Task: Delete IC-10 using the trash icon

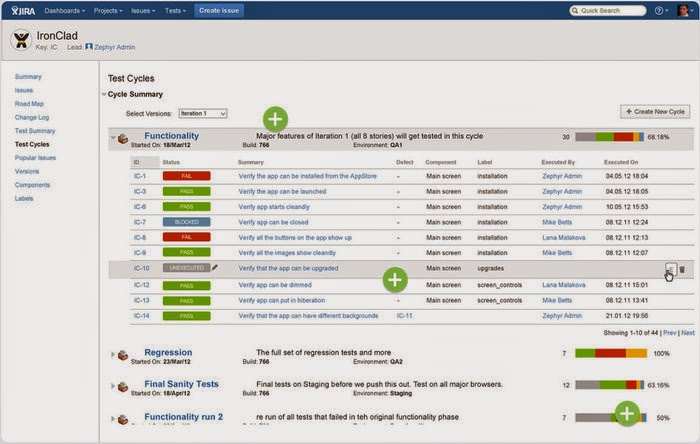Action: 682,268
